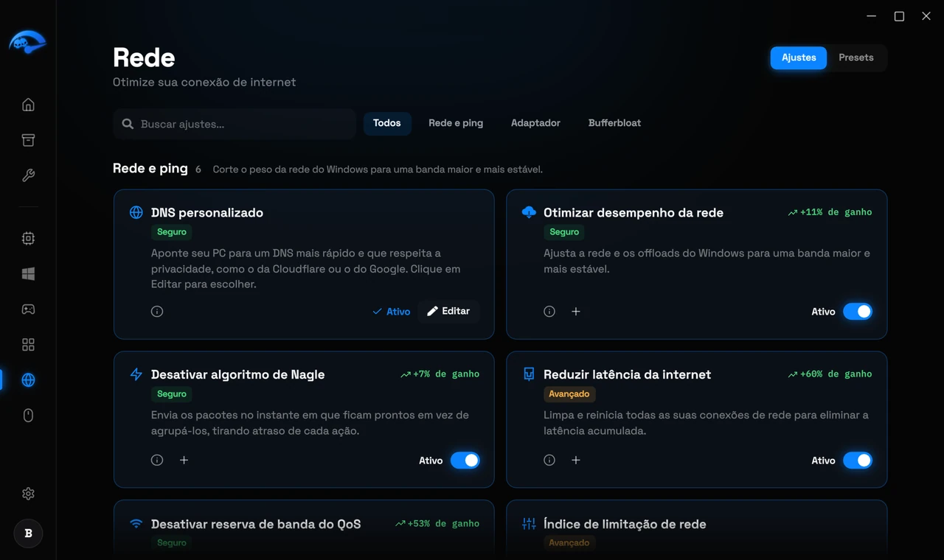944x560 pixels.
Task: Switch to the Presets tab
Action: click(856, 57)
